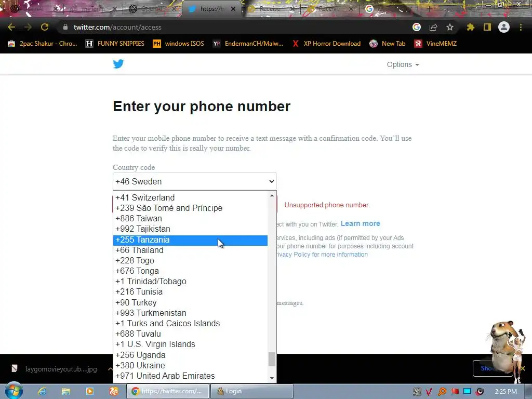Pick +66 Thailand country code
The width and height of the screenshot is (532, 399).
click(190, 250)
